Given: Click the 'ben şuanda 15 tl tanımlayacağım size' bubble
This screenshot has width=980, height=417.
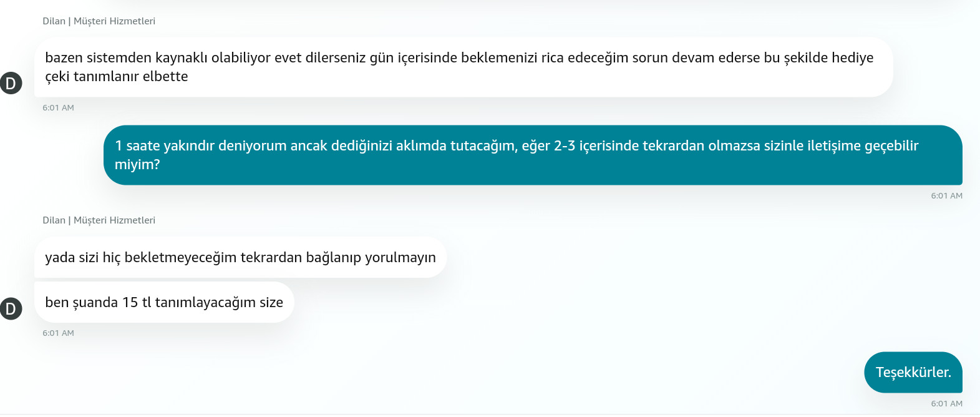Looking at the screenshot, I should point(163,302).
